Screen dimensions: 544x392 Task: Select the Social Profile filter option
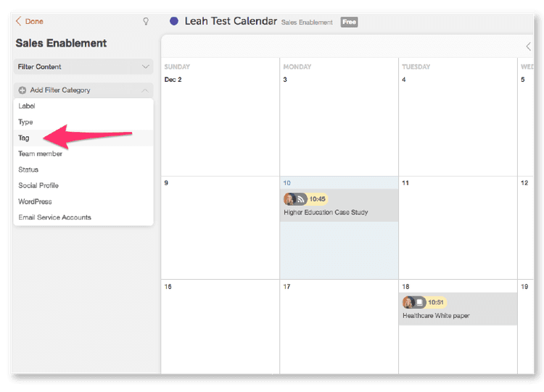38,185
